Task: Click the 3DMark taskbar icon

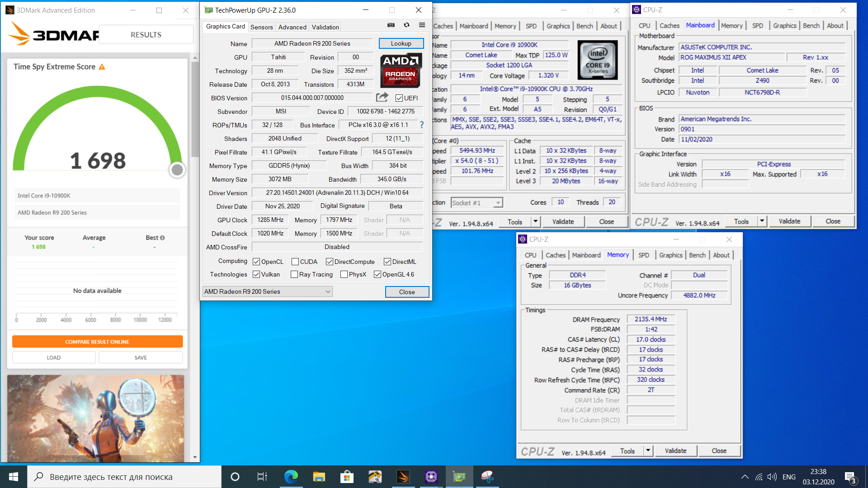Action: [x=403, y=477]
